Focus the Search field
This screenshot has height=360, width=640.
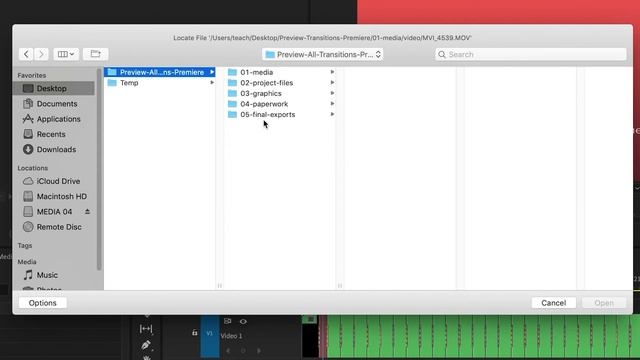click(x=531, y=54)
